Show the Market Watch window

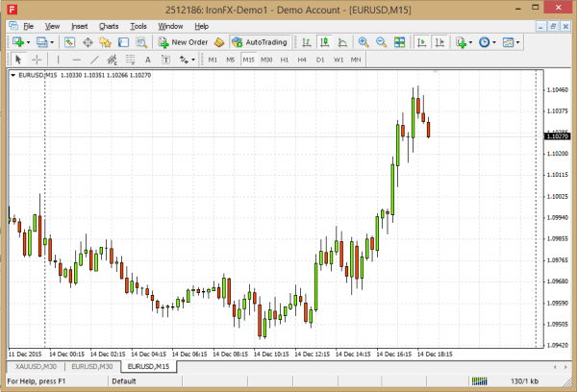69,42
